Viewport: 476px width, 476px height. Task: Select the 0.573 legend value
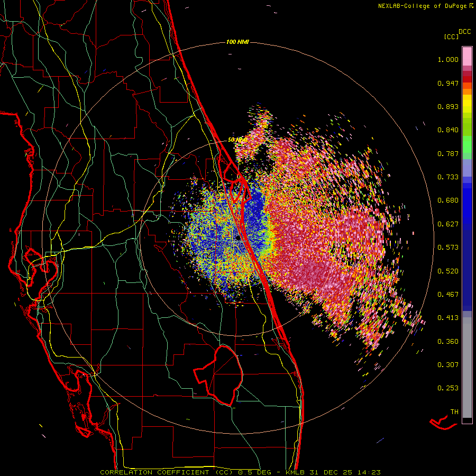448,248
